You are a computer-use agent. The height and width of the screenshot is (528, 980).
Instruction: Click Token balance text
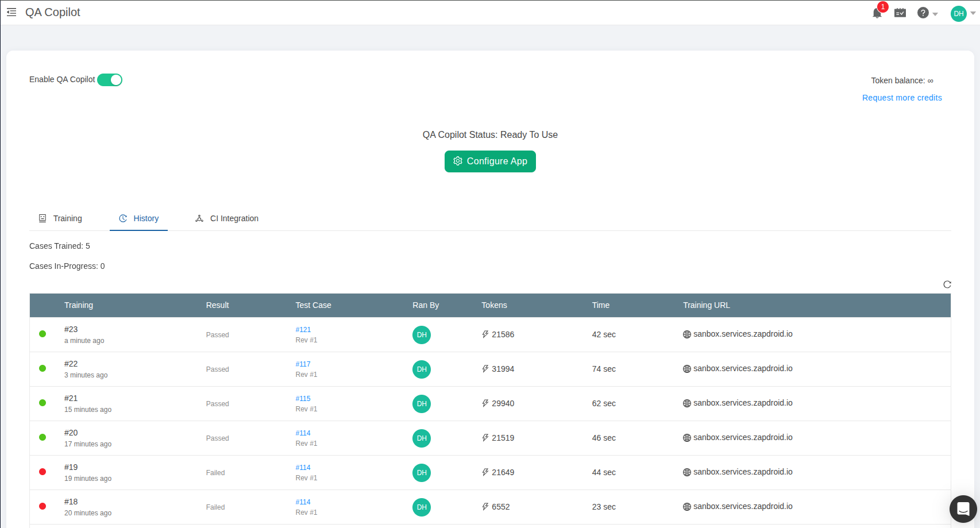pyautogui.click(x=902, y=80)
